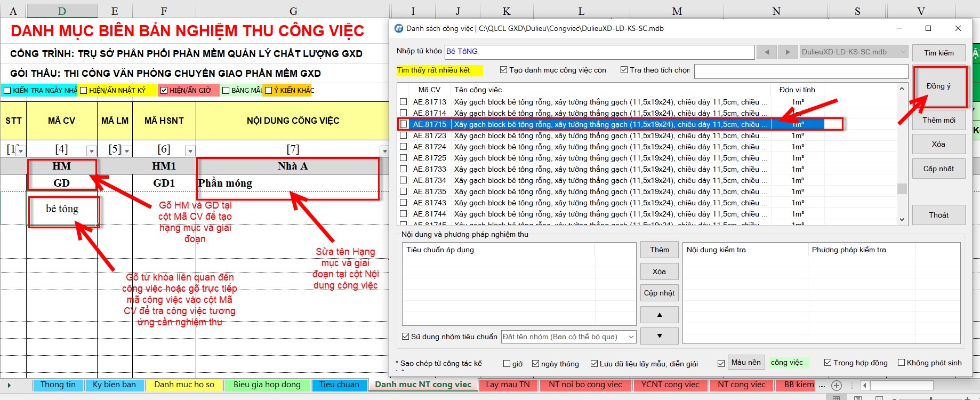Maximize the Danh sách công việc dialog
The height and width of the screenshot is (400, 980).
[x=928, y=28]
